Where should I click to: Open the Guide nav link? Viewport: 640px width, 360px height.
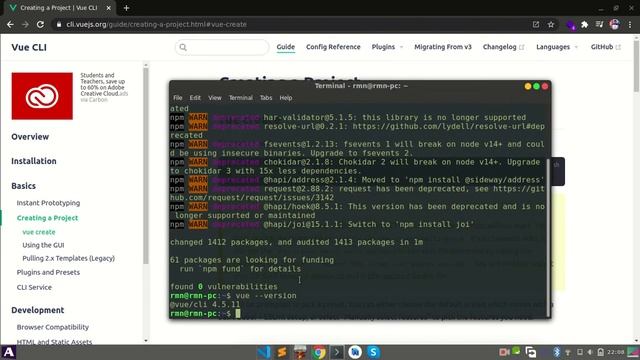(286, 47)
